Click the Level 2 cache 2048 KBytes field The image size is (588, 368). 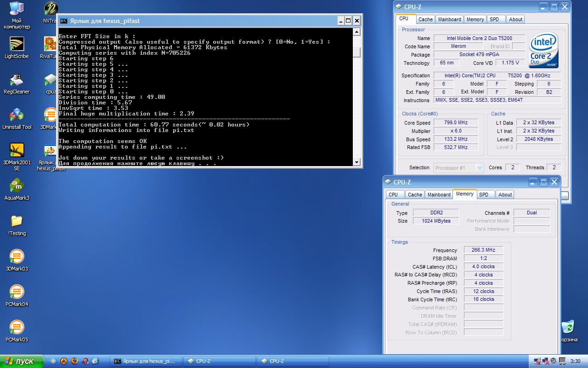click(x=538, y=139)
